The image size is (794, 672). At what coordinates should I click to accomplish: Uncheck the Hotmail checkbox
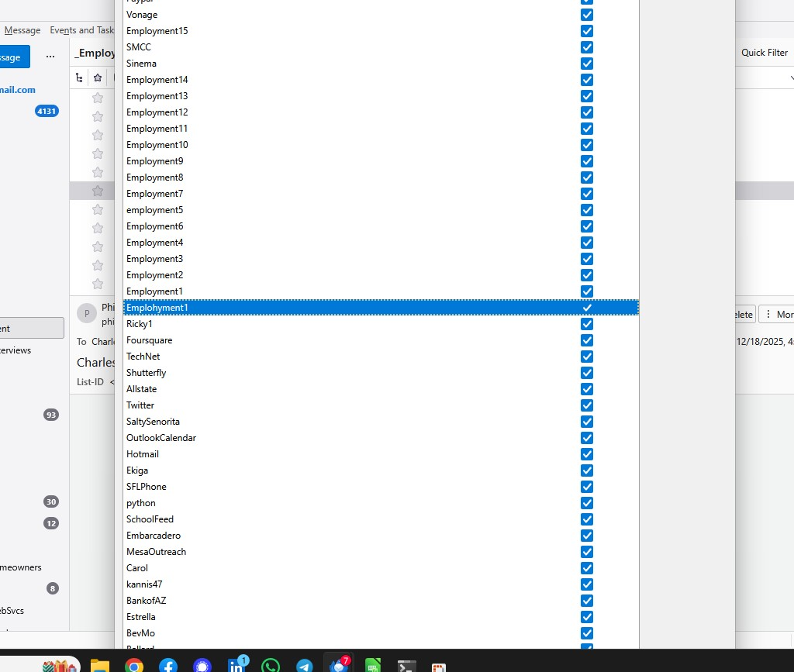(x=587, y=454)
